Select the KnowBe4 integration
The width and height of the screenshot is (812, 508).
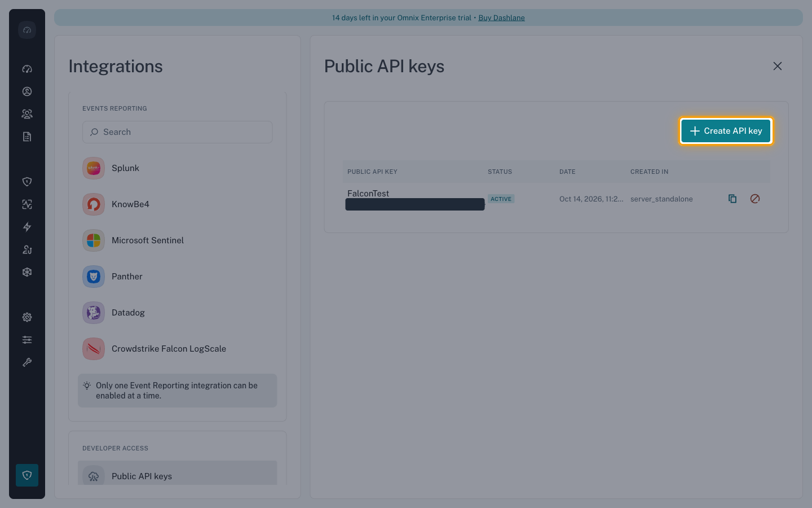(178, 204)
